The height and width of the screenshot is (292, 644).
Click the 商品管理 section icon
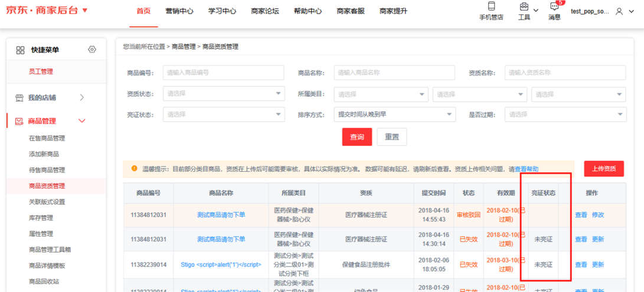19,121
